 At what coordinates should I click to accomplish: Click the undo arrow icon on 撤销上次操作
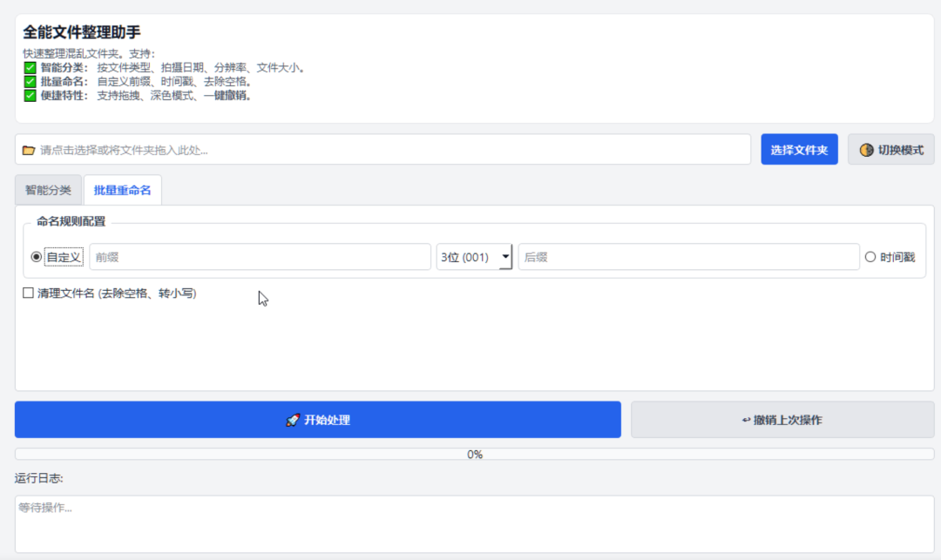pos(747,419)
